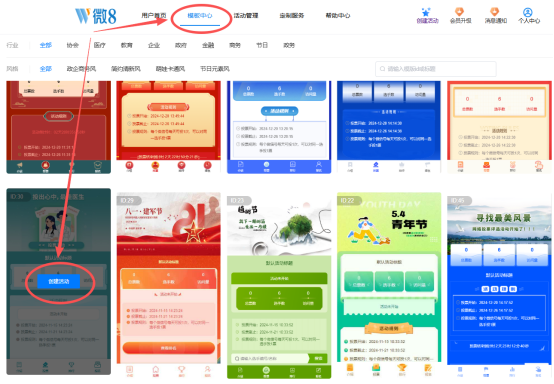Filter industry by 政府
Image resolution: width=554 pixels, height=384 pixels.
[x=181, y=45]
